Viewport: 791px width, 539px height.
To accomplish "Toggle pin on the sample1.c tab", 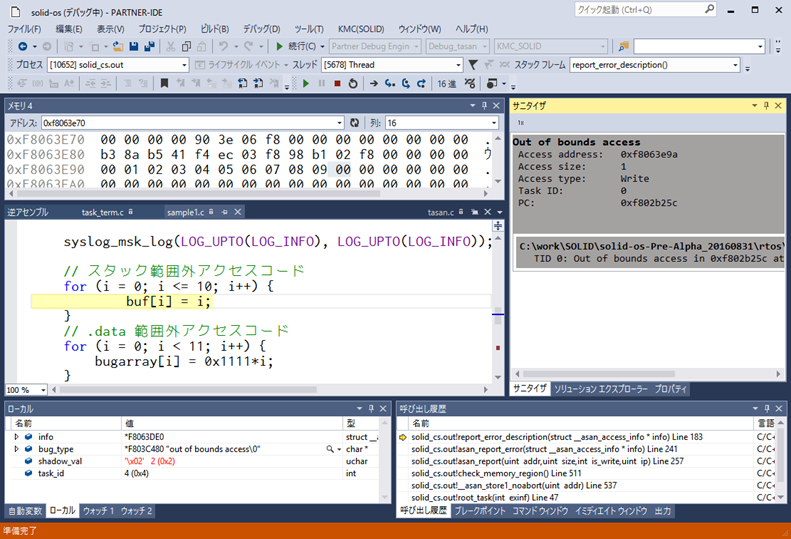I will 224,213.
